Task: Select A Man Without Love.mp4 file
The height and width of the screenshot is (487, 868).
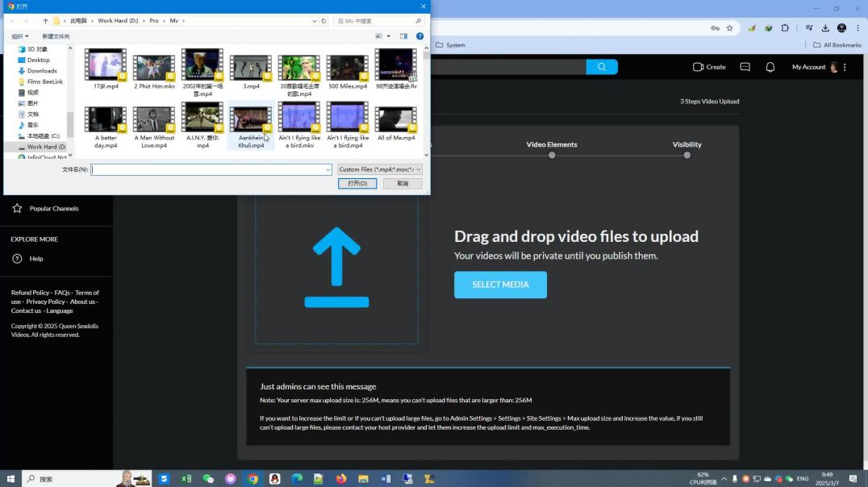Action: coord(154,127)
